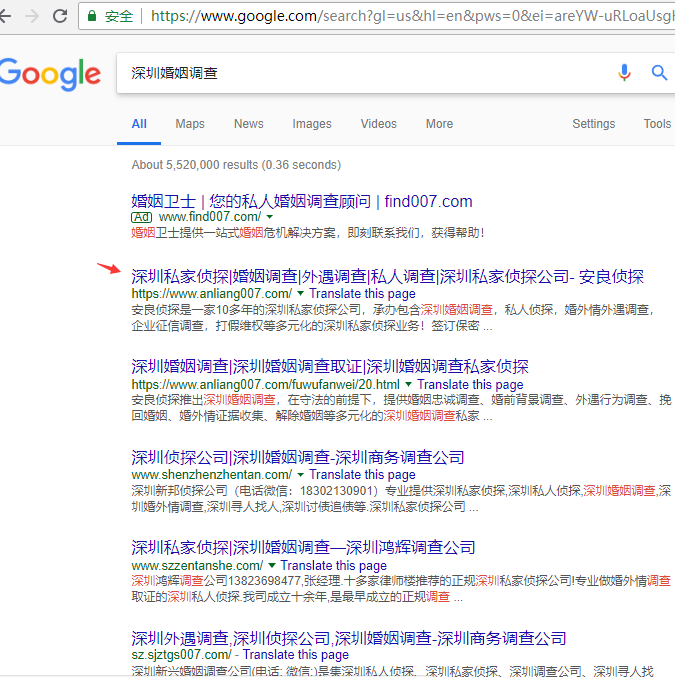This screenshot has width=675, height=677.
Task: Open 深圳侦探公司 商务调查公司 result title
Action: click(298, 457)
